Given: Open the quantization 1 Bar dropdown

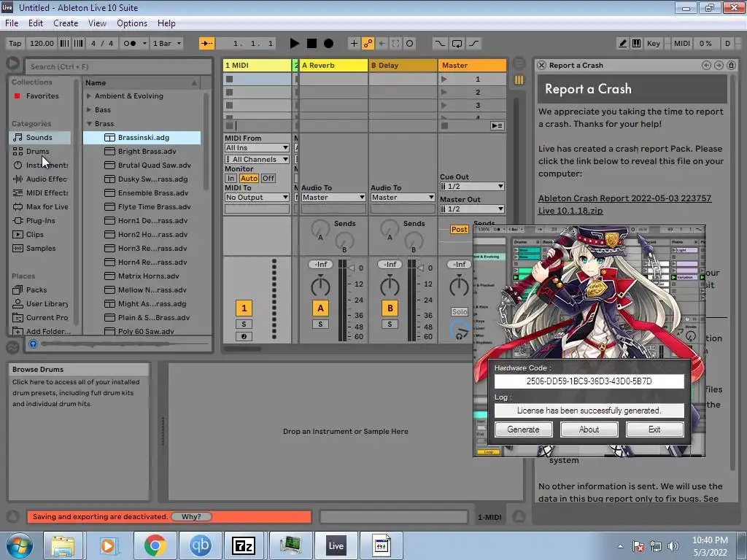Looking at the screenshot, I should [x=167, y=43].
